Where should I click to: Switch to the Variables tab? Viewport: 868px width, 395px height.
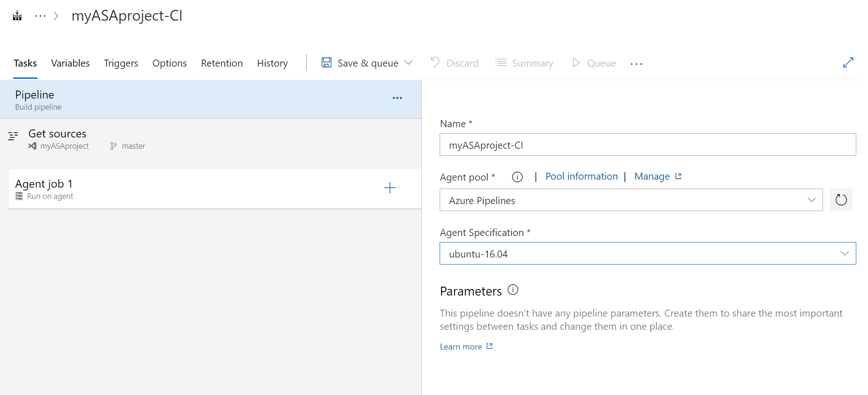point(70,63)
